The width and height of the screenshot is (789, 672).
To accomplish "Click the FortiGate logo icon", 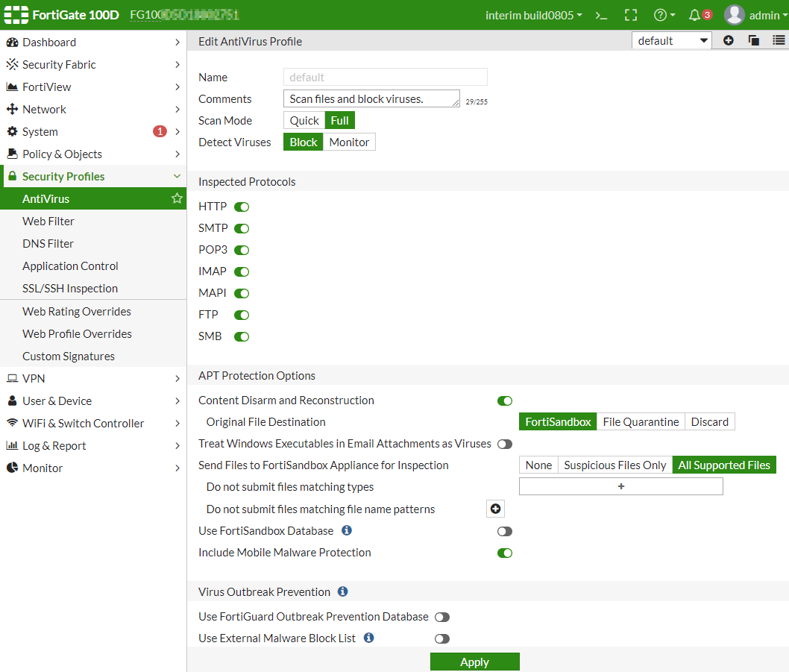I will [16, 15].
